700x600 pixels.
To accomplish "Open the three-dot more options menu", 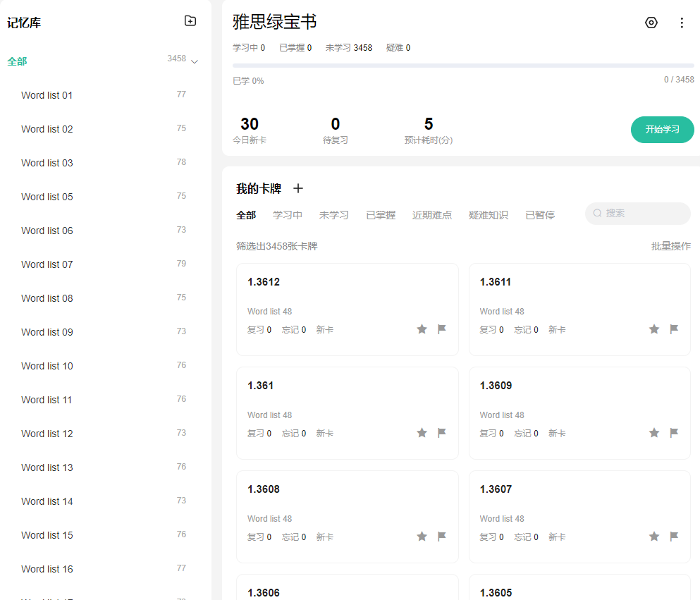I will point(682,23).
